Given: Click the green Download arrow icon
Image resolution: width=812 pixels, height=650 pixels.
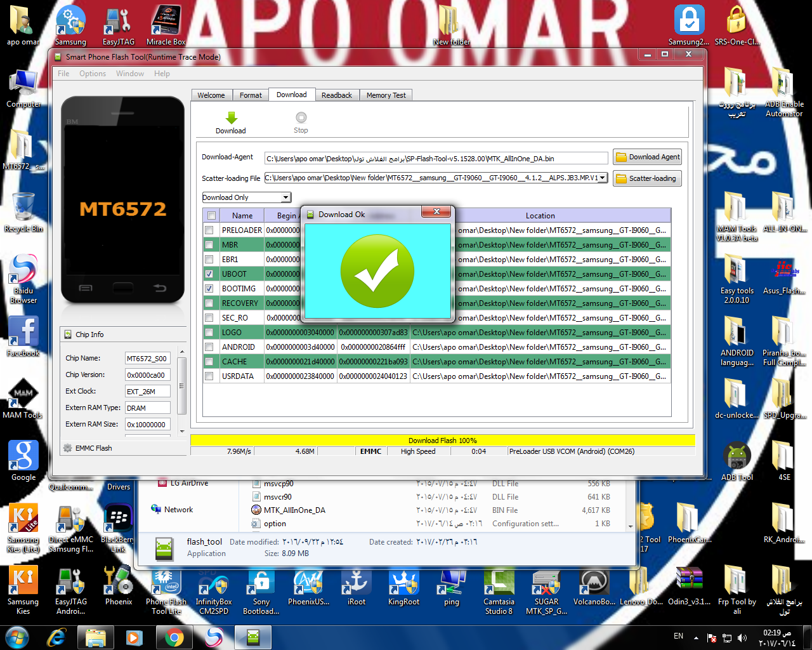Looking at the screenshot, I should coord(231,118).
